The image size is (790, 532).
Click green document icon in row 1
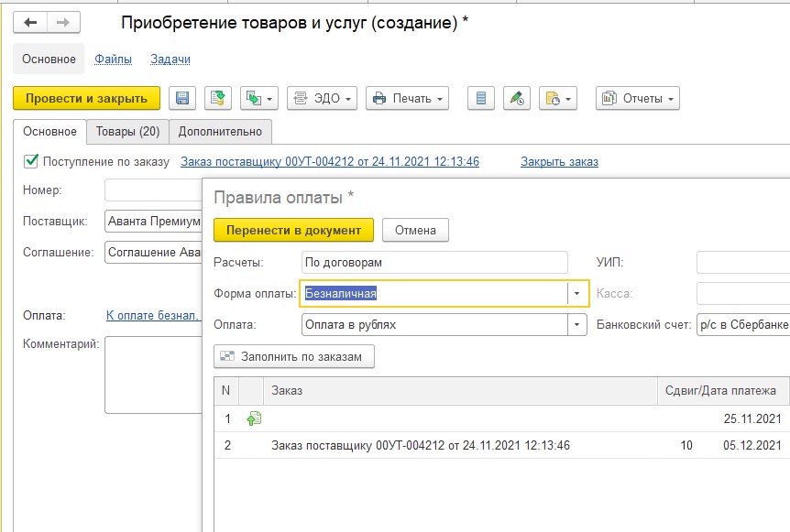pyautogui.click(x=255, y=418)
